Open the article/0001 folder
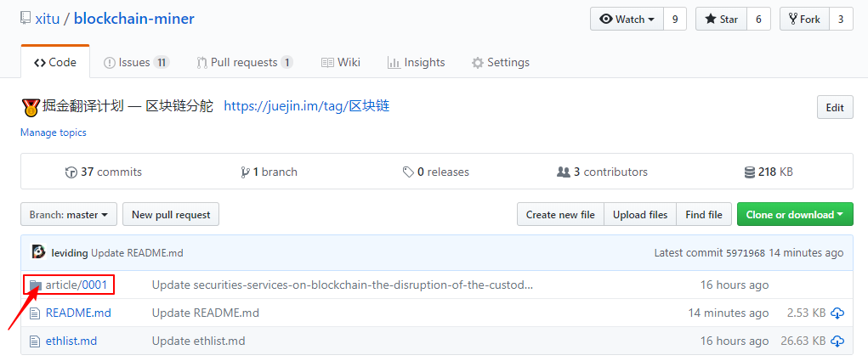868x361 pixels. (x=77, y=285)
